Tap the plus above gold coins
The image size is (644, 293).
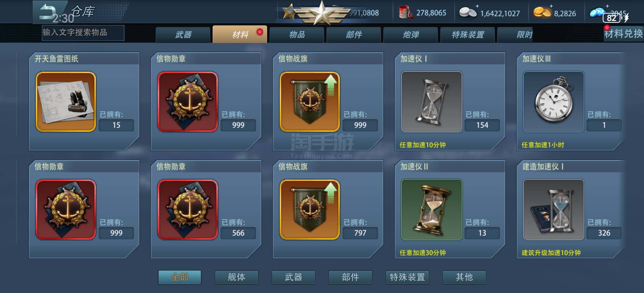[x=551, y=6]
